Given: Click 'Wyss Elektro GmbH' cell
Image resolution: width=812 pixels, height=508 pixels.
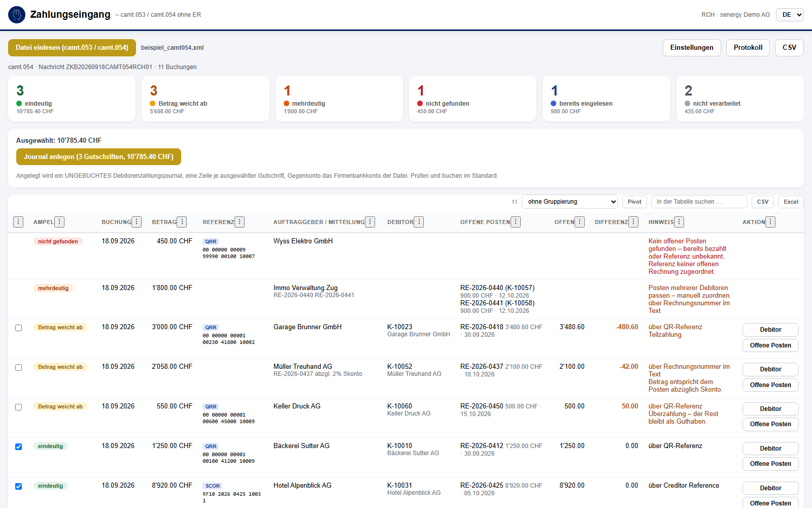Looking at the screenshot, I should coord(303,241).
